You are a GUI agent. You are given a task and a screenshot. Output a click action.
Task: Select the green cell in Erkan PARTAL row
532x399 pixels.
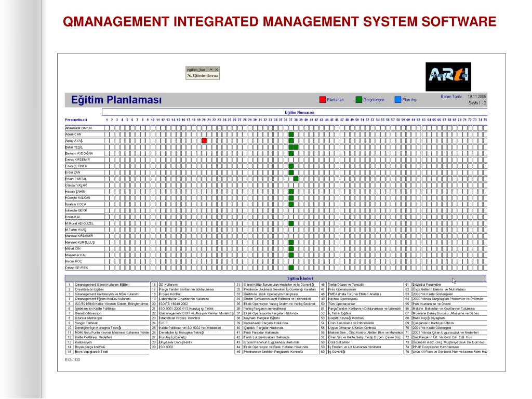tap(296, 179)
